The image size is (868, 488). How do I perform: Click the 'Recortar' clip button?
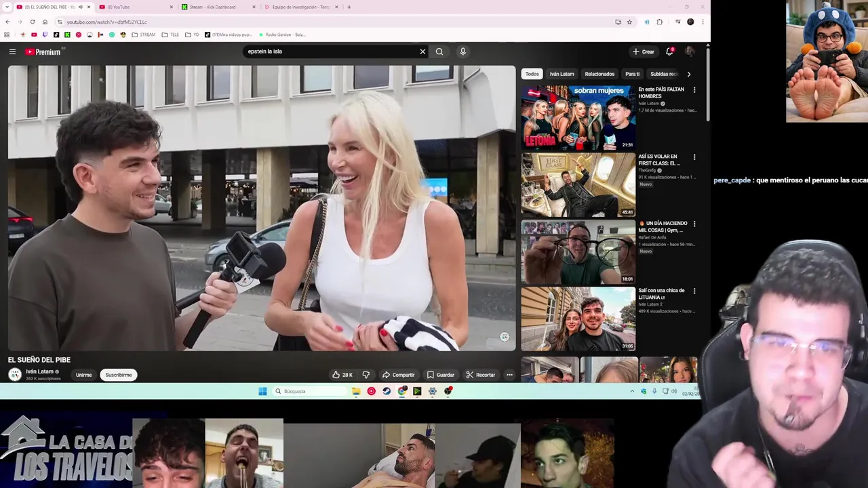click(480, 375)
